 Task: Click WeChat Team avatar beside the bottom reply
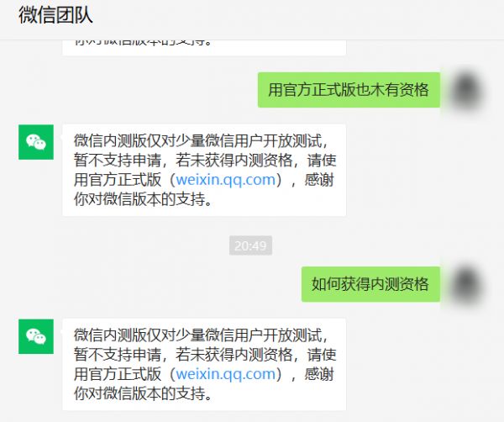pos(35,335)
